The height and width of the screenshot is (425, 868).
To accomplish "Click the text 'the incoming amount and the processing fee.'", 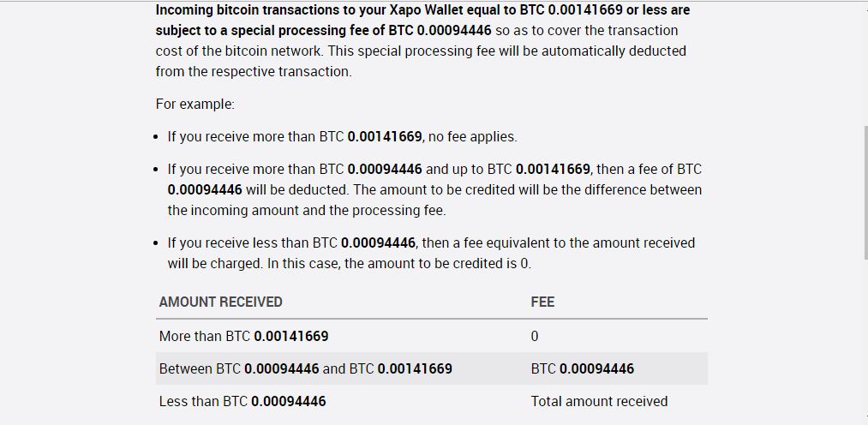I will click(307, 211).
